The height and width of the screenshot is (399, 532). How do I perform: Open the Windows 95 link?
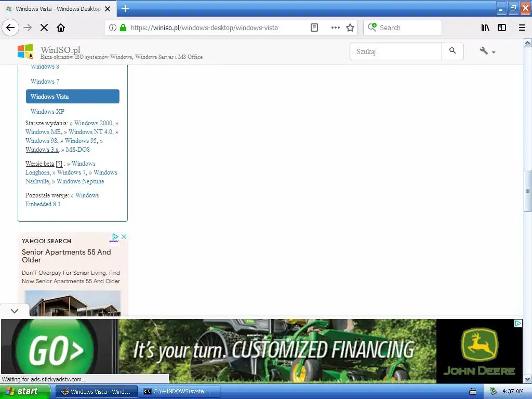point(81,141)
